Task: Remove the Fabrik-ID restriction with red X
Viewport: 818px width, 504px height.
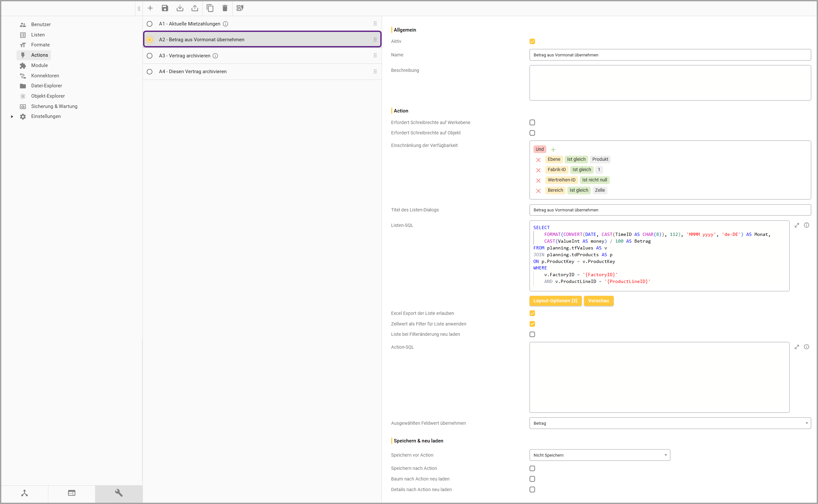Action: tap(538, 170)
